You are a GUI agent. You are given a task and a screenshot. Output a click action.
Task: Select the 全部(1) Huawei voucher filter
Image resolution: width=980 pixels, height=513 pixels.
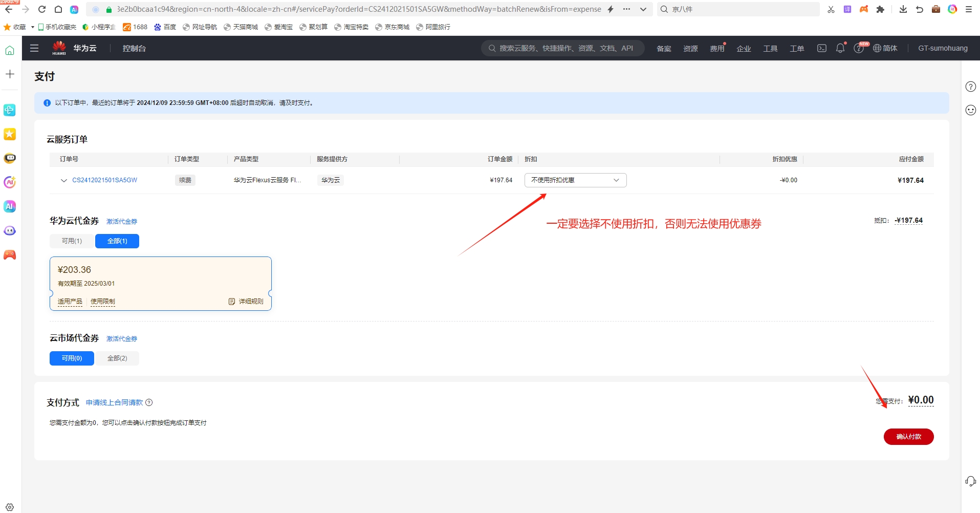(117, 241)
